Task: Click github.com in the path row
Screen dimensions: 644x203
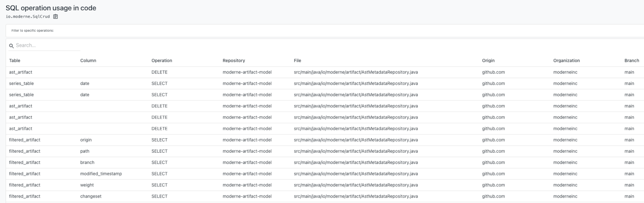Action: pyautogui.click(x=493, y=151)
